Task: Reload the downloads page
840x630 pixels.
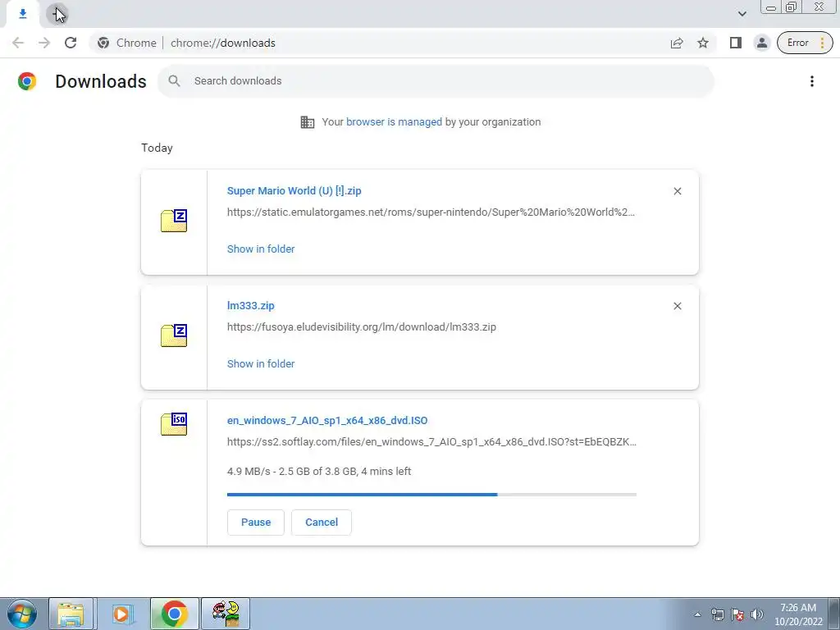Action: (x=71, y=43)
